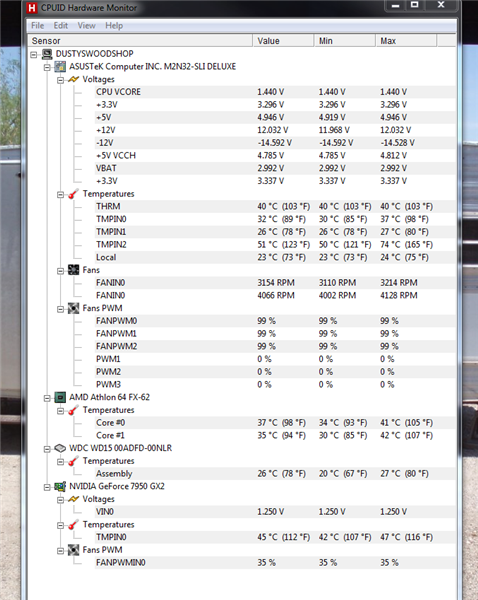This screenshot has height=600, width=478.
Task: Click the AMD Athlon Temperatures thermometer icon
Action: tap(73, 410)
